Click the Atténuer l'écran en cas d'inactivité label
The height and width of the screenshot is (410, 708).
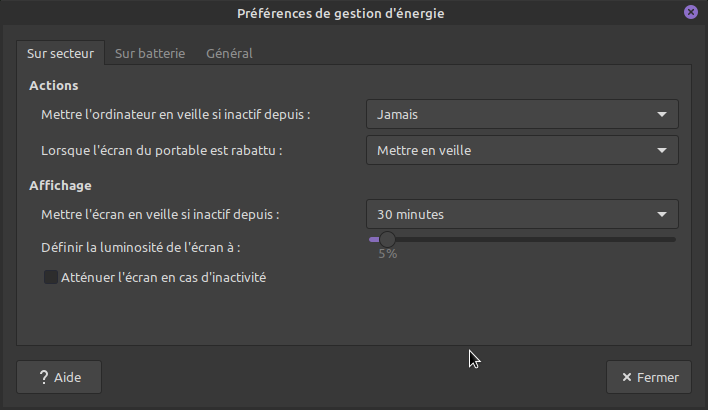pyautogui.click(x=163, y=277)
